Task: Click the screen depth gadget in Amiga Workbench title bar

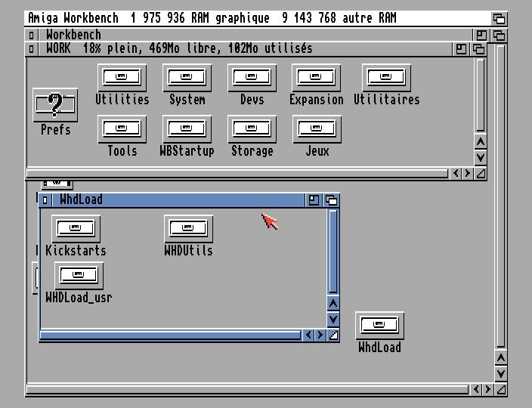Action: pos(499,18)
